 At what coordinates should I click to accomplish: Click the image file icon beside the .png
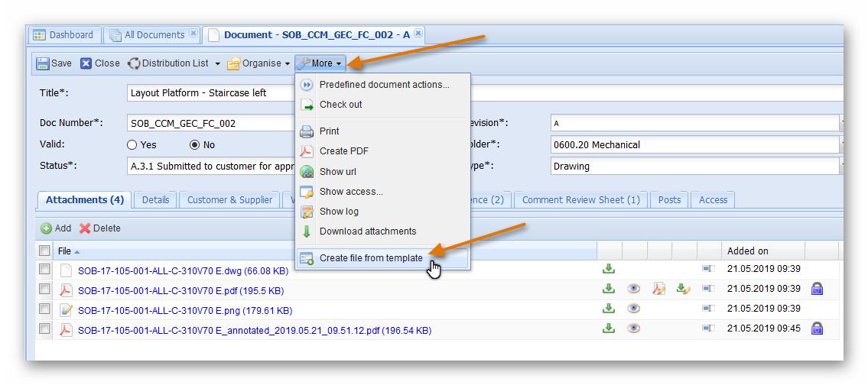tap(67, 310)
